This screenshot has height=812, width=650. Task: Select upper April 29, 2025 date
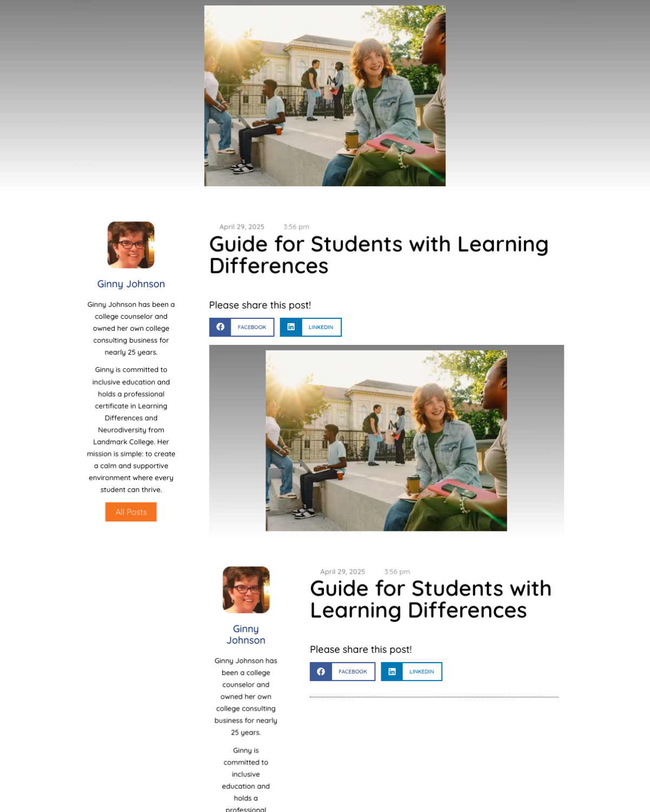coord(242,227)
